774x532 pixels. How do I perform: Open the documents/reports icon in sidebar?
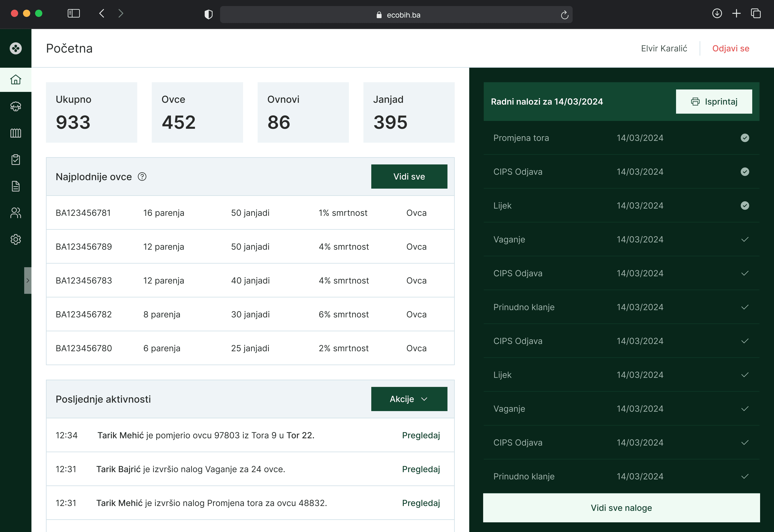click(x=16, y=186)
